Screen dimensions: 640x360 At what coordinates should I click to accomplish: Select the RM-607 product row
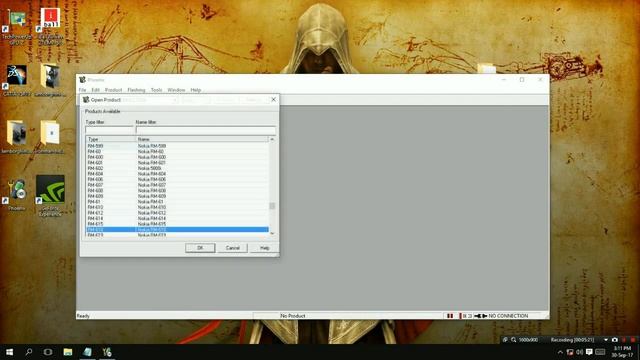(177, 185)
